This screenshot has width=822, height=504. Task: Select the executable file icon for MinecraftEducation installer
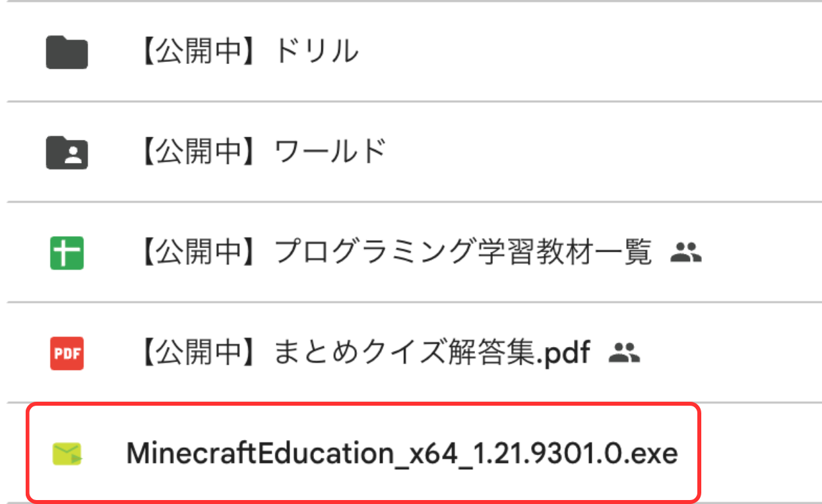(x=66, y=453)
